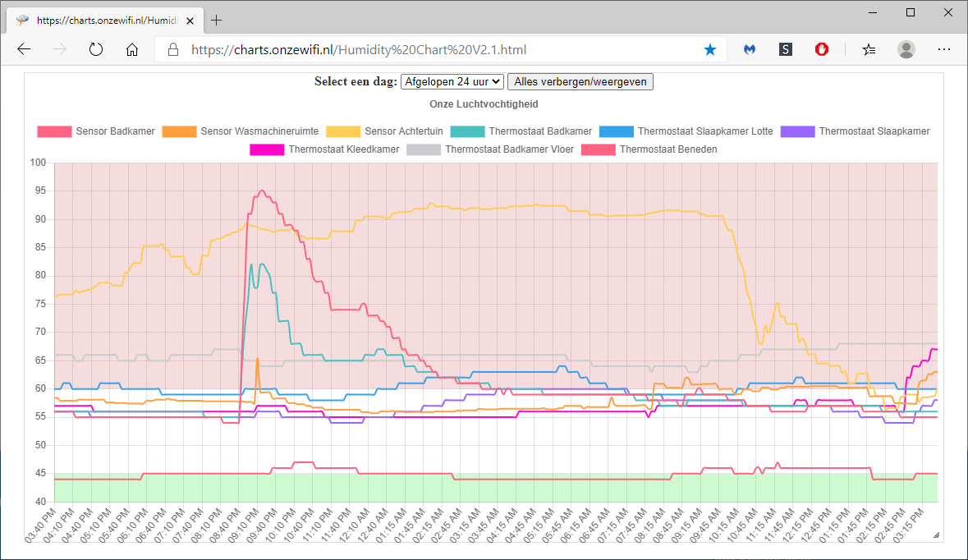Maximize the browser window
968x560 pixels.
(911, 12)
